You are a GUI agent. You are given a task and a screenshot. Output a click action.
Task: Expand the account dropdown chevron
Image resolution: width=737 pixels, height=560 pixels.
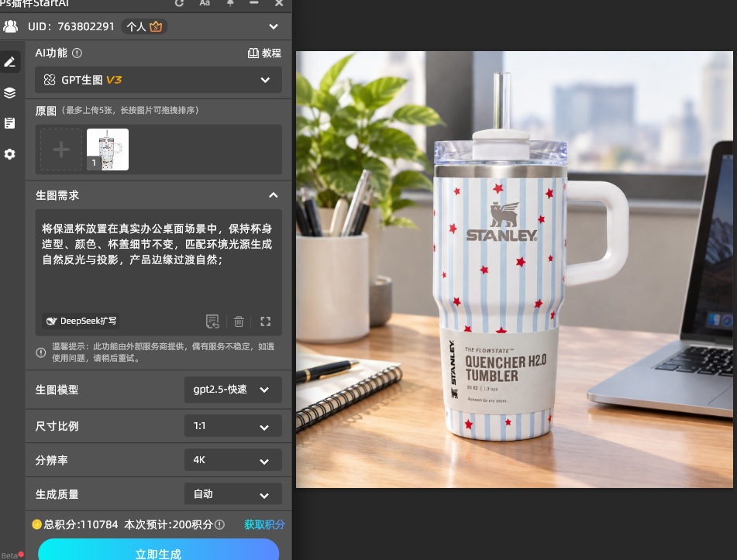click(x=274, y=27)
